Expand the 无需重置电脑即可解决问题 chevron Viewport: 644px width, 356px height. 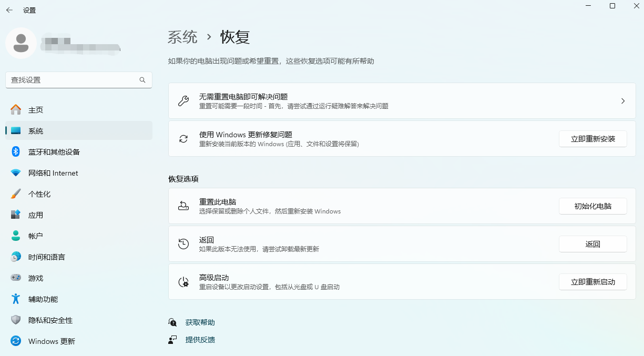623,101
